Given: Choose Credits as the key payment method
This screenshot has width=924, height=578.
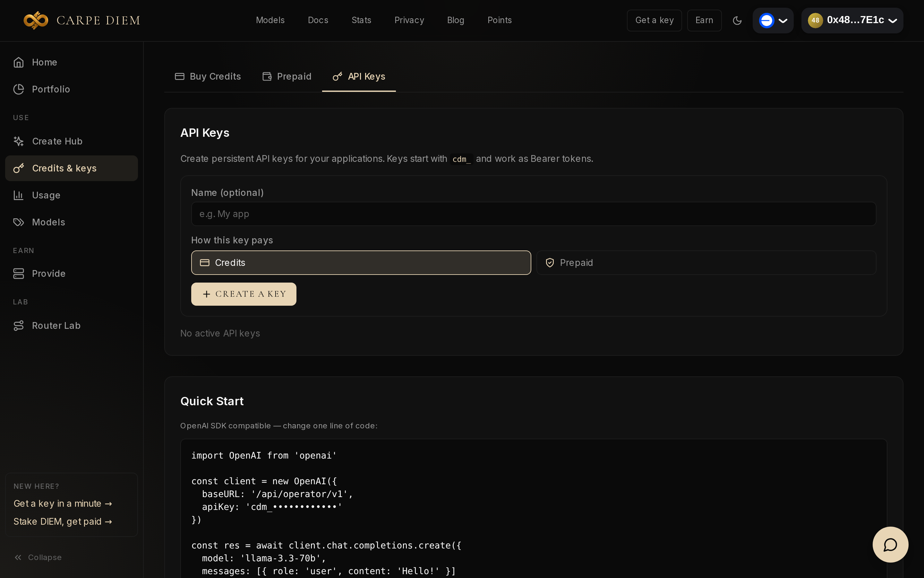Looking at the screenshot, I should click(361, 263).
